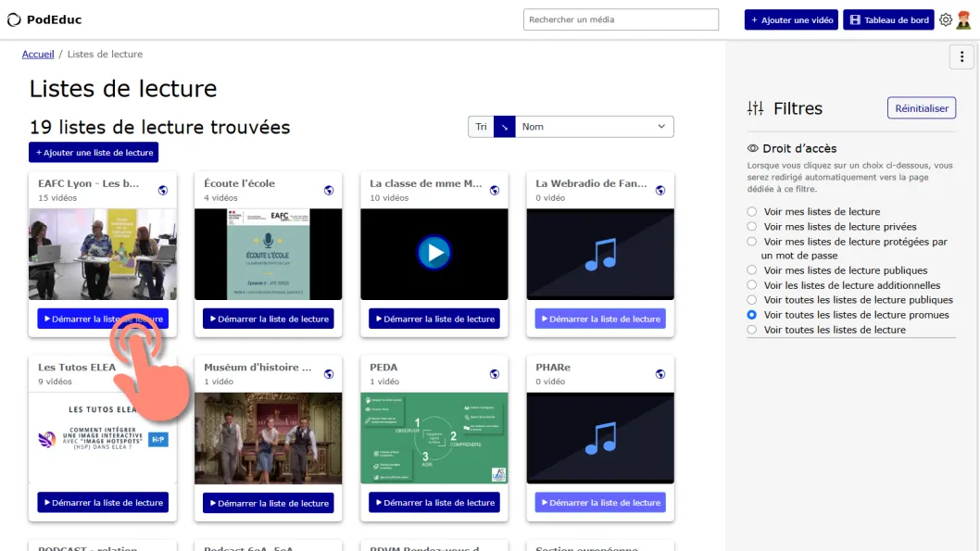Click Ajouter une vidéo button

click(x=791, y=20)
